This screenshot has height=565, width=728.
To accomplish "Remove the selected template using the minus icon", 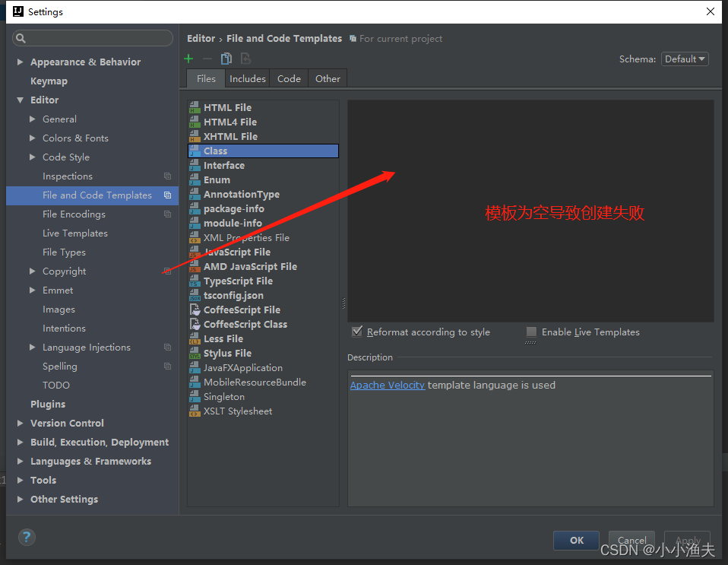I will tap(207, 59).
